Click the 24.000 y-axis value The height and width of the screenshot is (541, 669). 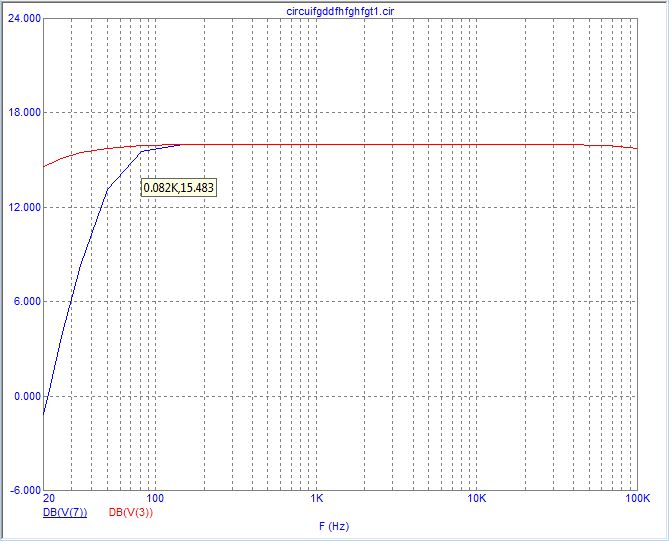pyautogui.click(x=24, y=18)
